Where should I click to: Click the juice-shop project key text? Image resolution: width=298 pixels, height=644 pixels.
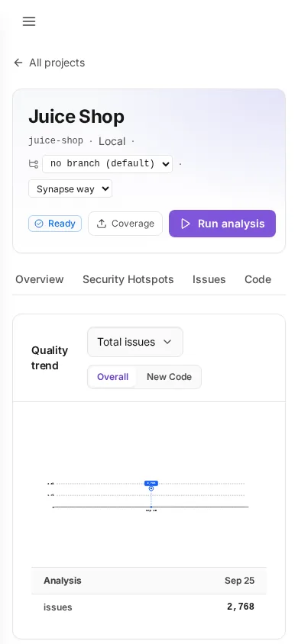coord(56,141)
